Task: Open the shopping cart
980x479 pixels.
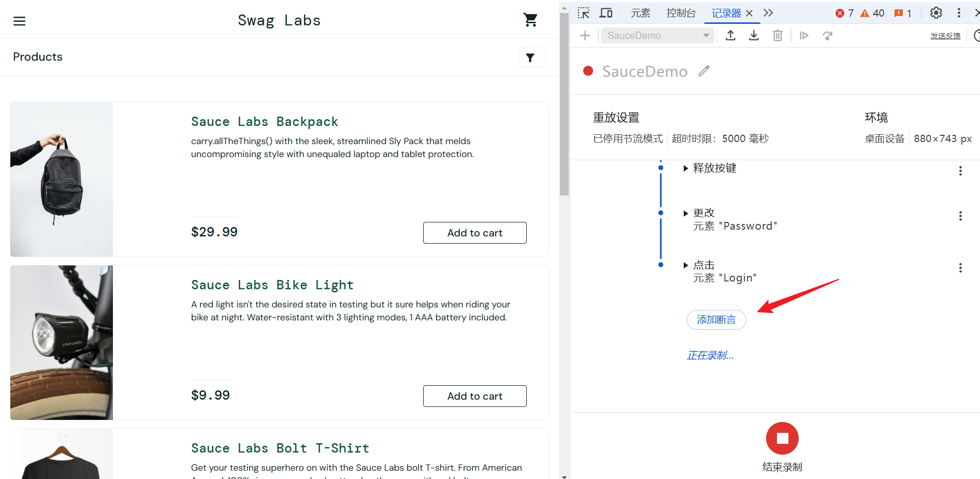Action: click(x=530, y=20)
